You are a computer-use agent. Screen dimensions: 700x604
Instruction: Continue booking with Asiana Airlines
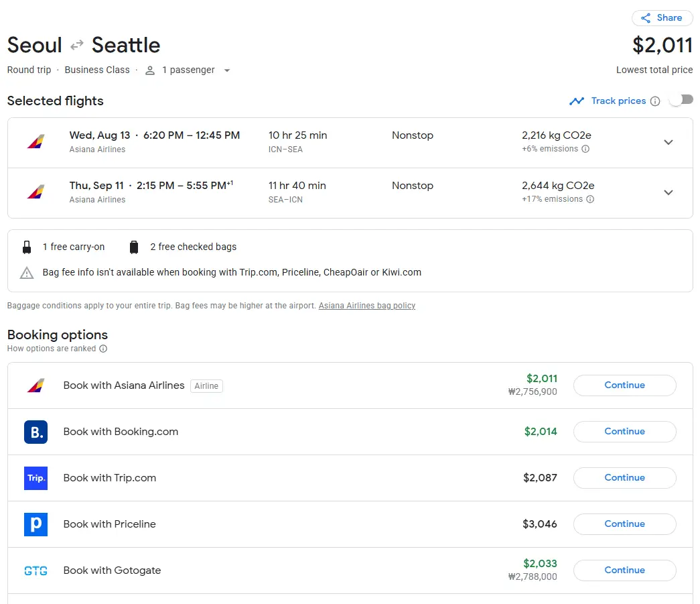click(624, 385)
